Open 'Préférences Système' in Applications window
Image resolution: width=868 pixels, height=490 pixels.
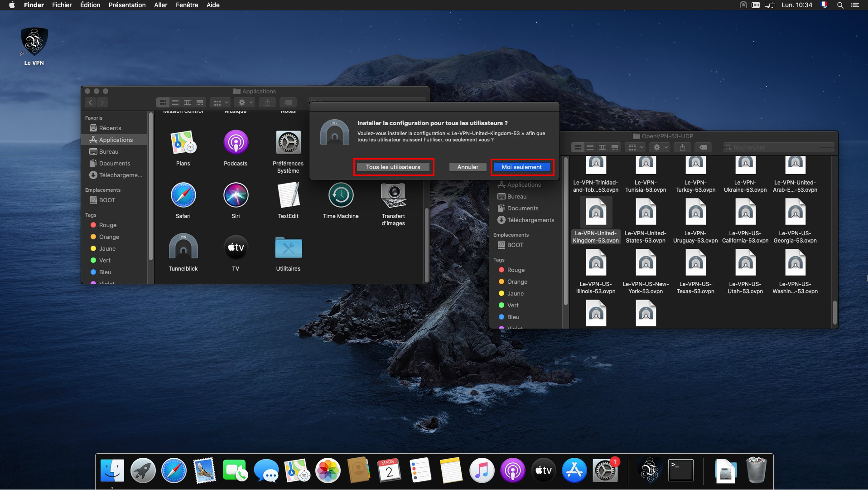click(288, 151)
